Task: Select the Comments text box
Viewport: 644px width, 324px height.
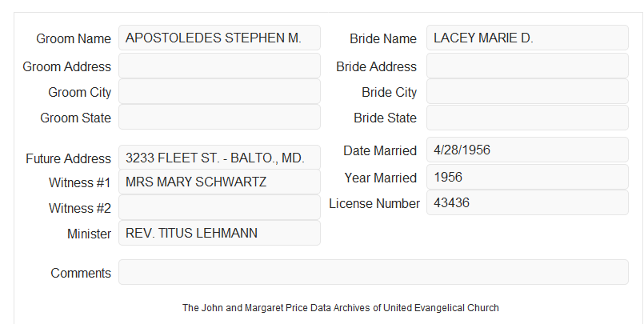Action: coord(374,272)
